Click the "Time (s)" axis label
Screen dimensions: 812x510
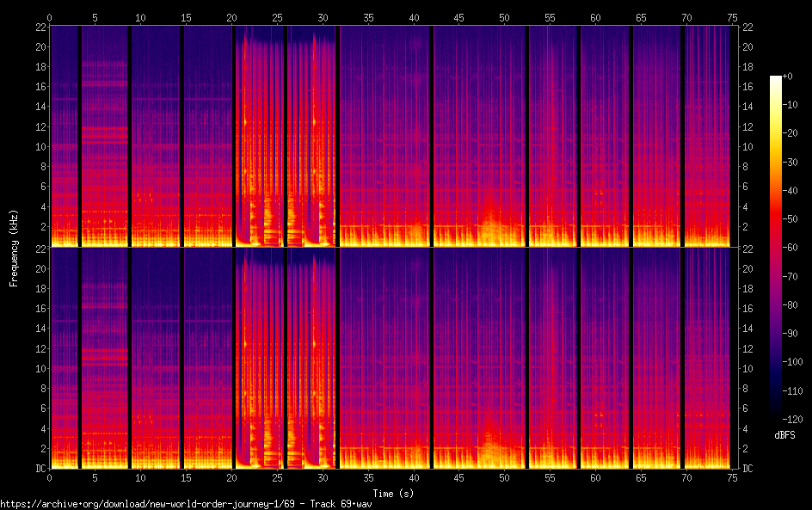(x=394, y=493)
